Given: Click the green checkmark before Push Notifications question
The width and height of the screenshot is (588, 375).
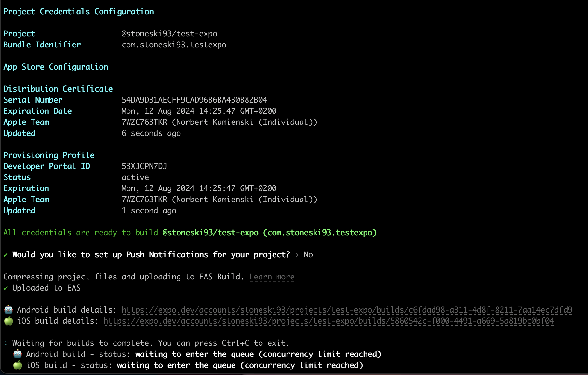Looking at the screenshot, I should click(x=6, y=255).
